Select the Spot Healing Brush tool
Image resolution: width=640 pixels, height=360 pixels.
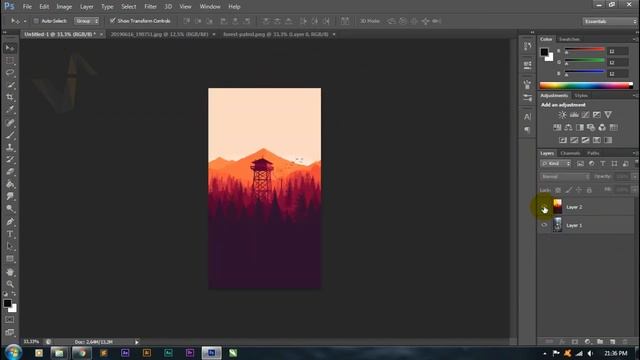point(10,123)
